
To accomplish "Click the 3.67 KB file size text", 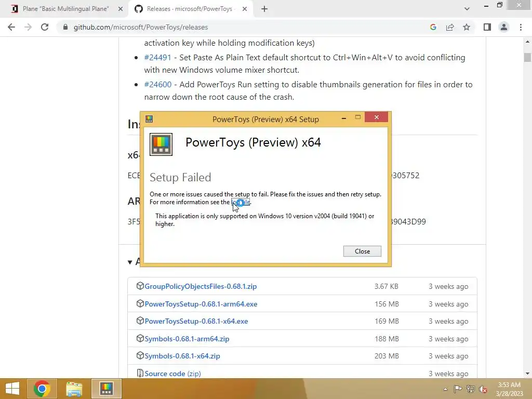I will [x=387, y=286].
